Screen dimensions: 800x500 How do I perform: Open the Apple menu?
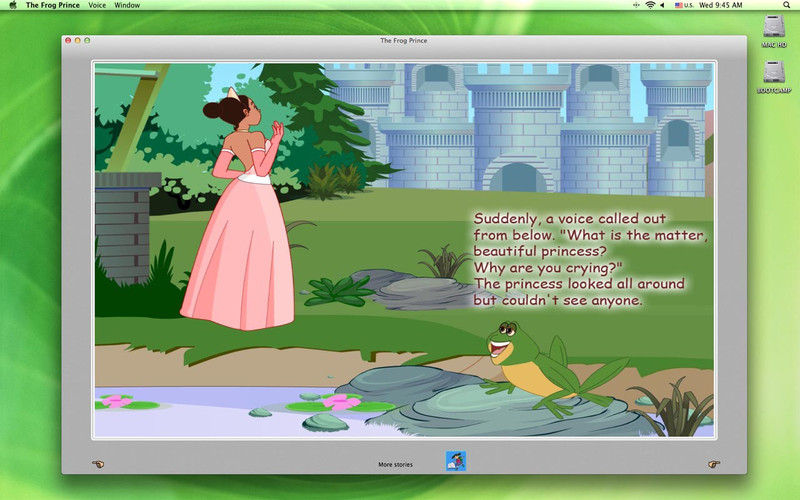click(x=9, y=5)
